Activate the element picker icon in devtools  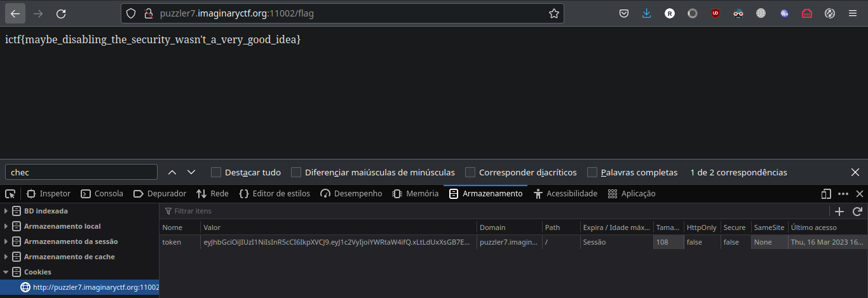(x=10, y=194)
